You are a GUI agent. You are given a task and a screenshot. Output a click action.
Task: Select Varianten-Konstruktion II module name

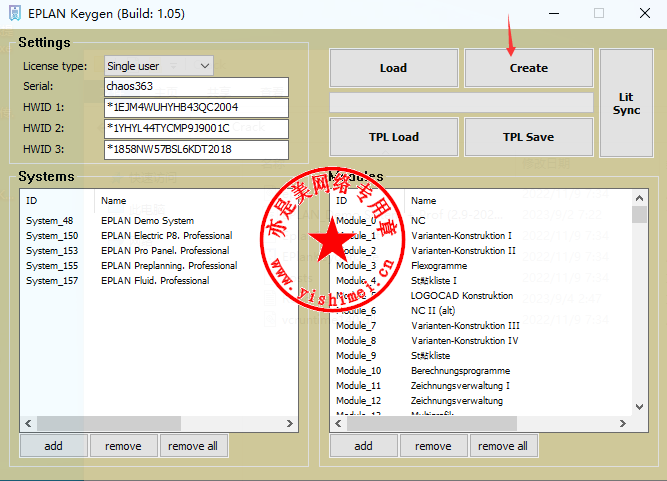pyautogui.click(x=463, y=251)
